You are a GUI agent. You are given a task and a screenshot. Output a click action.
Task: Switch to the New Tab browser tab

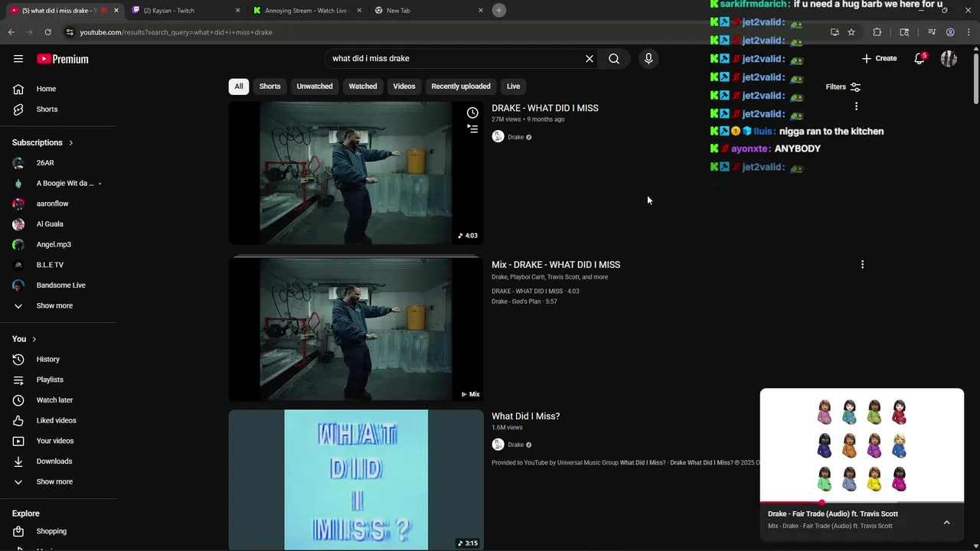click(x=429, y=11)
